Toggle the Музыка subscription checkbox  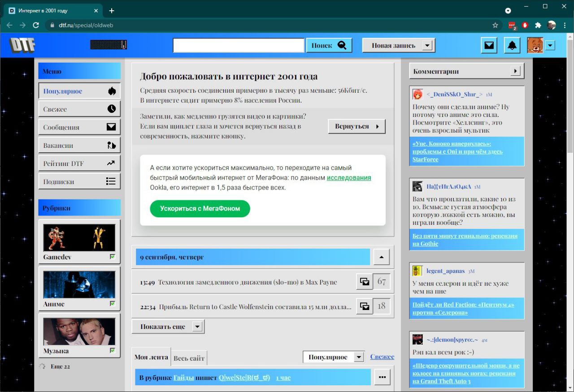tap(113, 350)
